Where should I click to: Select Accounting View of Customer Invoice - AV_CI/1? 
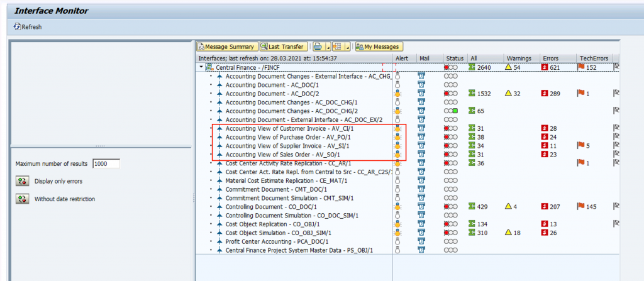(x=289, y=128)
